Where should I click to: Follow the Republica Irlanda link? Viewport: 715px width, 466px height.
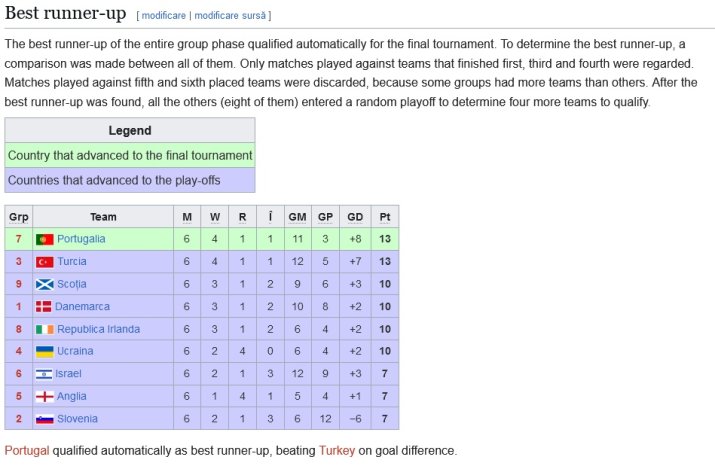[x=98, y=329]
